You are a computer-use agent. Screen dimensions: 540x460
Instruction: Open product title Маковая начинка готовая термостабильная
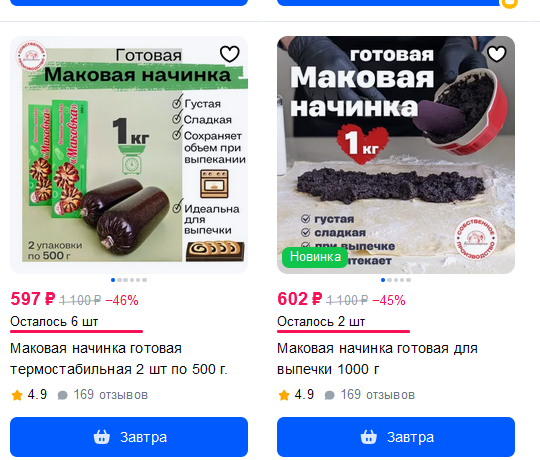tap(119, 359)
